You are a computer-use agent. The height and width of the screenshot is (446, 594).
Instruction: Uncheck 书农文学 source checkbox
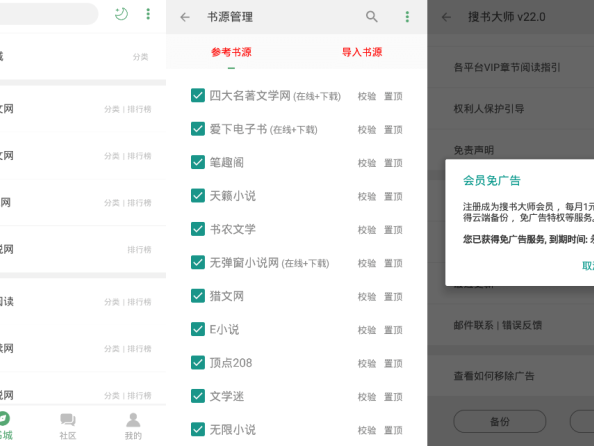point(198,229)
